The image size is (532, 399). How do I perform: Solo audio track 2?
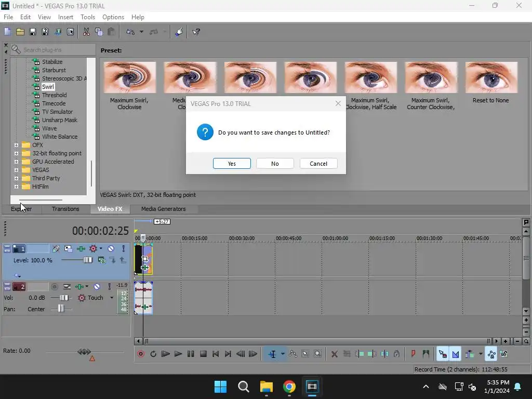[x=109, y=287]
